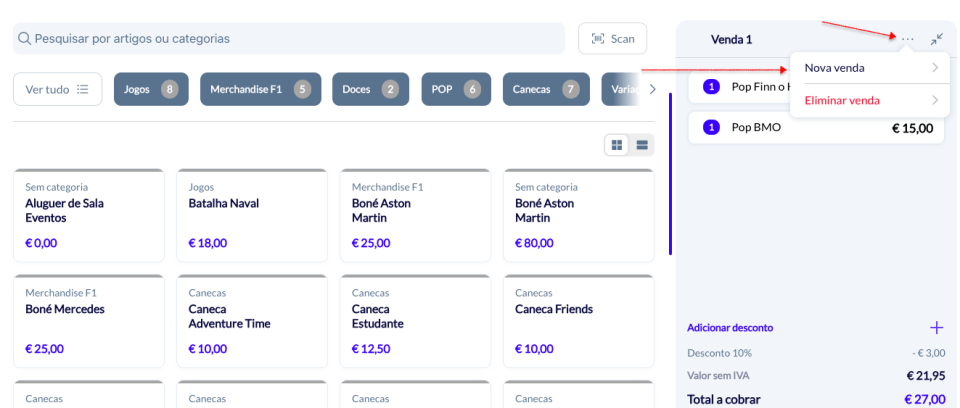Click the plus icon to add discount
Image resolution: width=960 pixels, height=408 pixels.
pyautogui.click(x=936, y=327)
